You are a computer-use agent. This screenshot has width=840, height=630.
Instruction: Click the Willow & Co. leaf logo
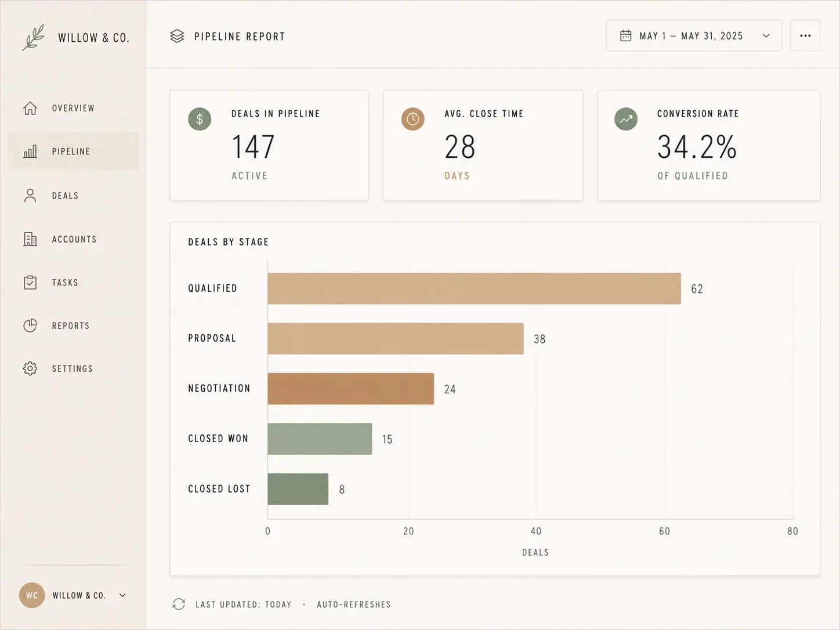pos(34,38)
